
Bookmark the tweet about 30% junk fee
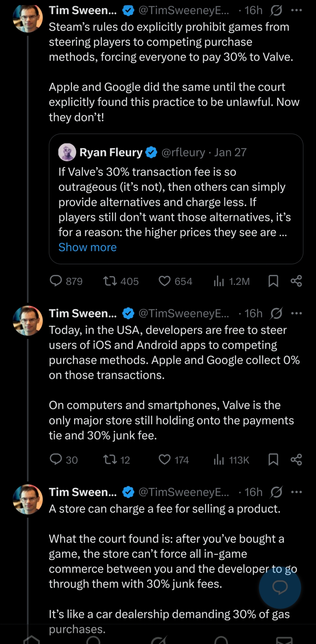tap(273, 460)
